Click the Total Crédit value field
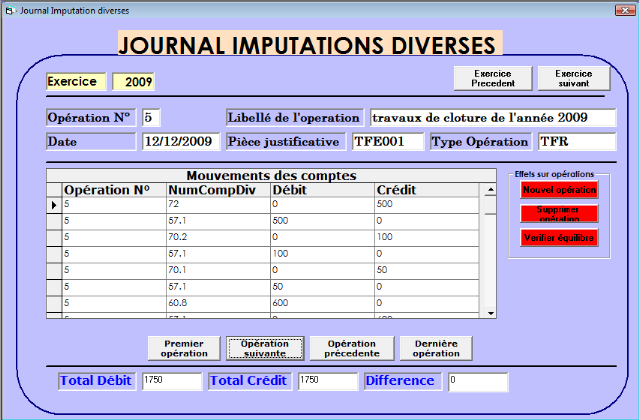639x420 pixels. [328, 381]
